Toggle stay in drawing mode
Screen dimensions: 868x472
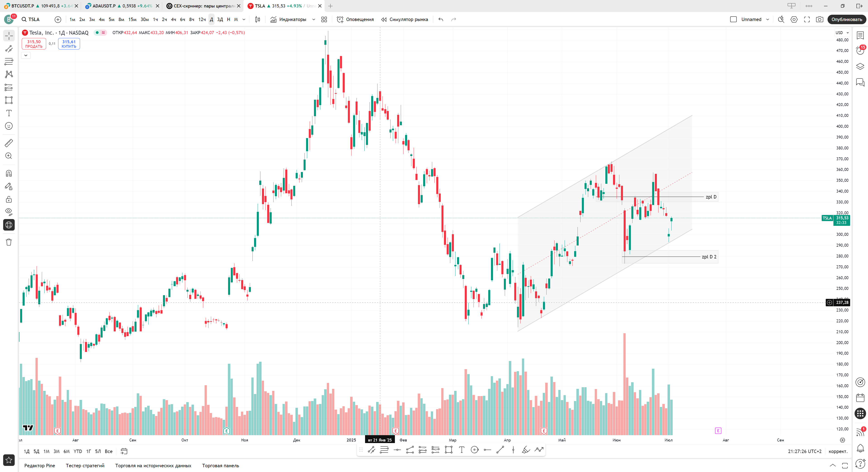[x=9, y=186]
